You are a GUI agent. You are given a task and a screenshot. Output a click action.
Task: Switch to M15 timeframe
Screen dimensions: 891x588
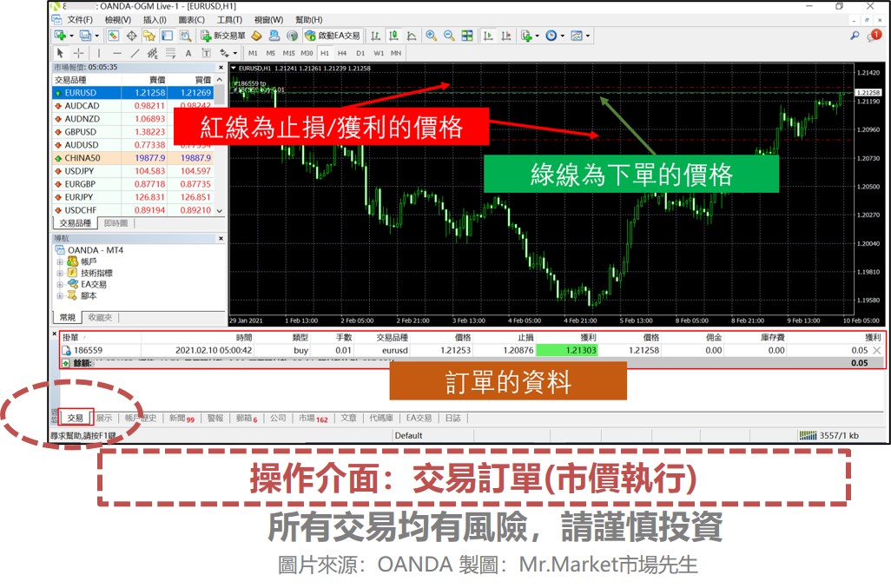click(x=288, y=53)
